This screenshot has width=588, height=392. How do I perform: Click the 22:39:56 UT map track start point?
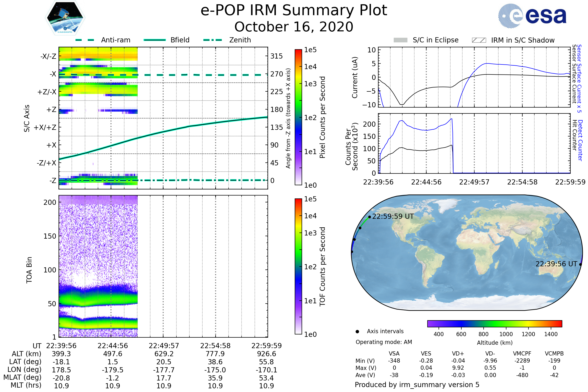tap(580, 265)
